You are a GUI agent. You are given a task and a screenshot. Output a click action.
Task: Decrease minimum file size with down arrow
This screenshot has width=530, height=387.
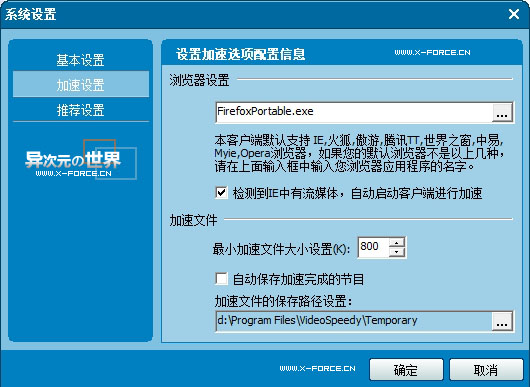396,252
